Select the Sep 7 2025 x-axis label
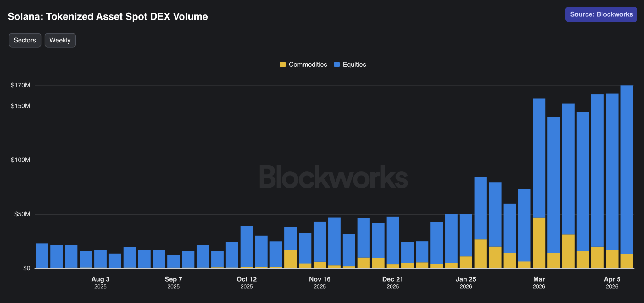 pos(174,283)
